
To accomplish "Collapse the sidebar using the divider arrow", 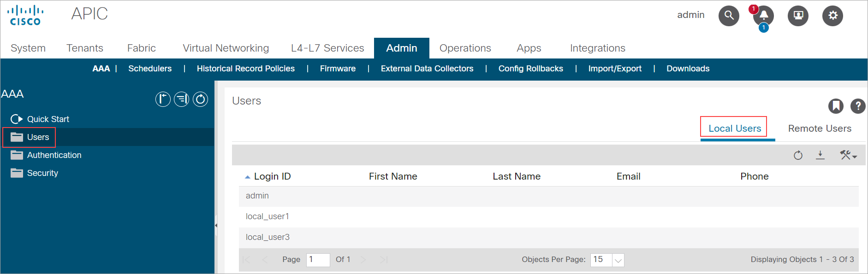I will 216,226.
